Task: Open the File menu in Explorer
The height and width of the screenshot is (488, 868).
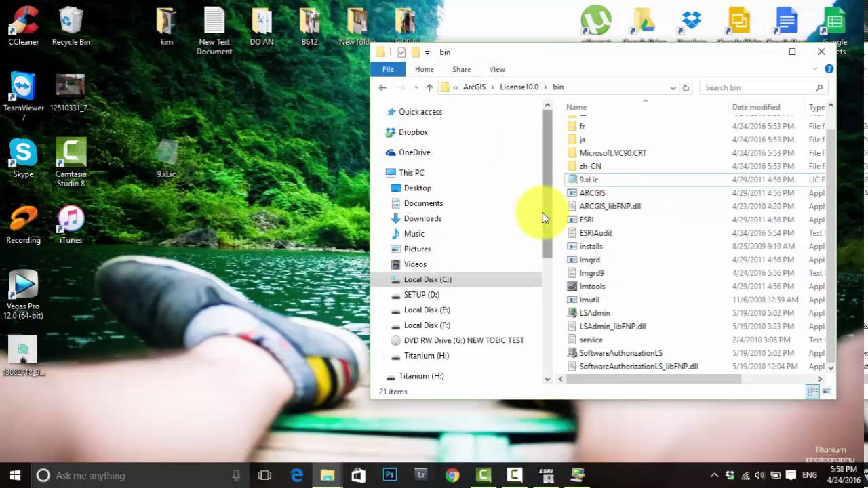Action: tap(388, 69)
